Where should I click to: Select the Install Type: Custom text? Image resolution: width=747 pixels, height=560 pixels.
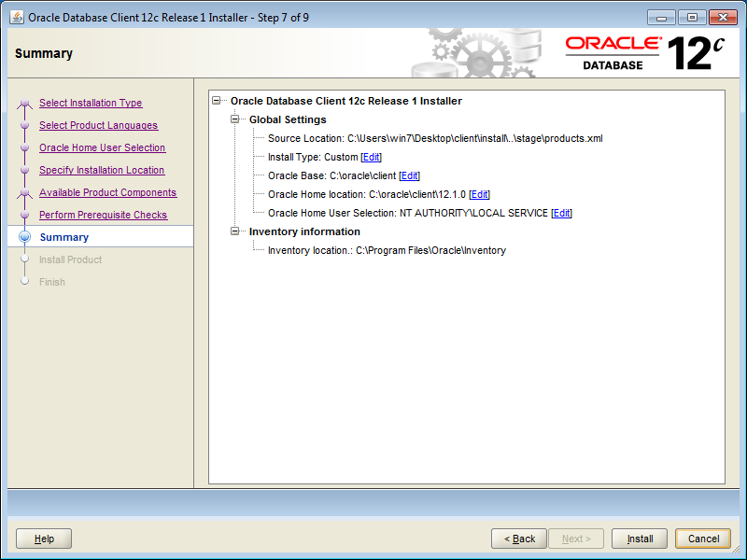pos(313,157)
